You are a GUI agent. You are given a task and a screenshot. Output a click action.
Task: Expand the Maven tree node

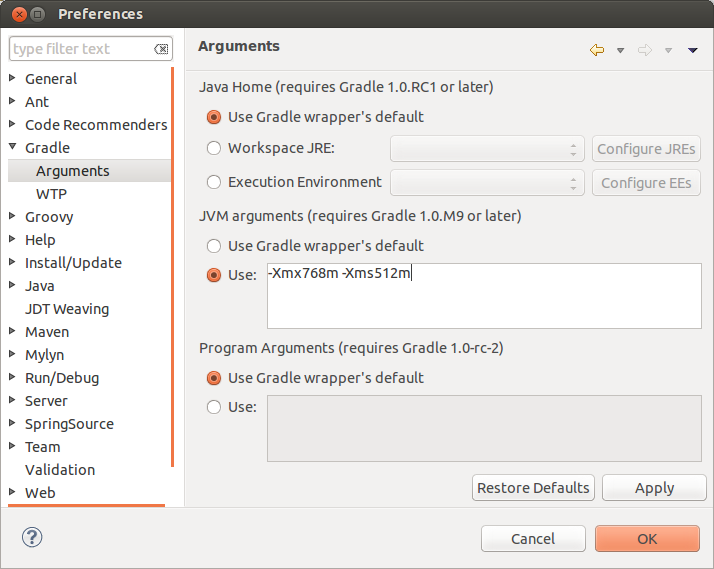click(12, 331)
